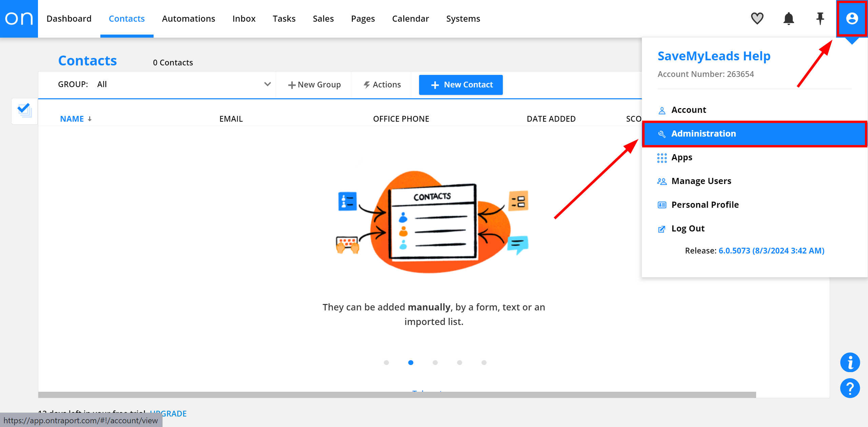Viewport: 868px width, 427px height.
Task: Go to fifth carousel dot
Action: [x=484, y=363]
